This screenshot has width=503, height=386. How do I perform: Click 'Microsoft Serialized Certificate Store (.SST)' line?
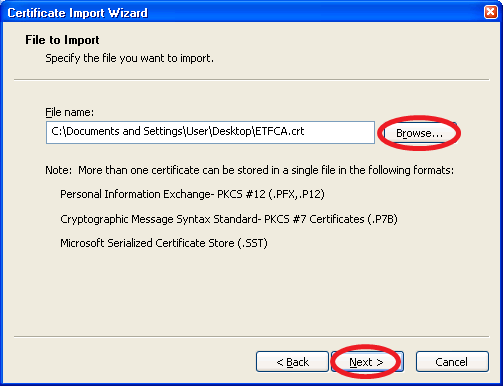tap(164, 243)
